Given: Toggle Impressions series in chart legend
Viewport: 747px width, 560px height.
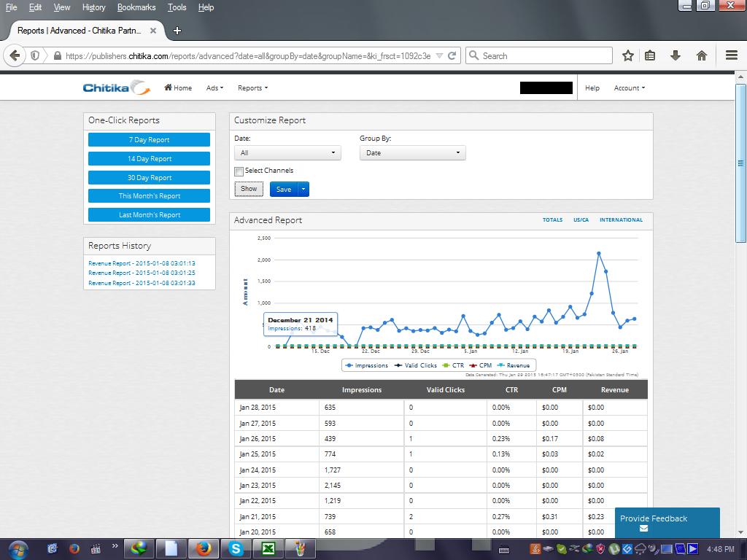Looking at the screenshot, I should click(367, 365).
